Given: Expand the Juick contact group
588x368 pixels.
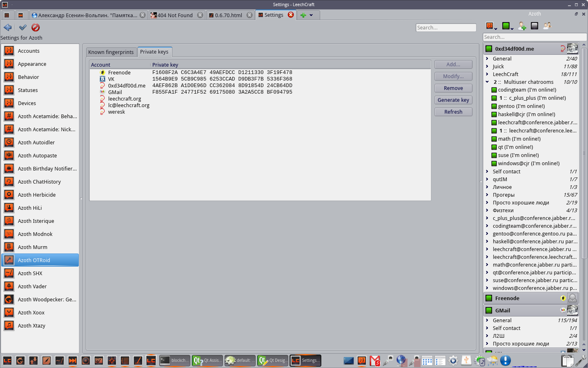Looking at the screenshot, I should tap(487, 66).
